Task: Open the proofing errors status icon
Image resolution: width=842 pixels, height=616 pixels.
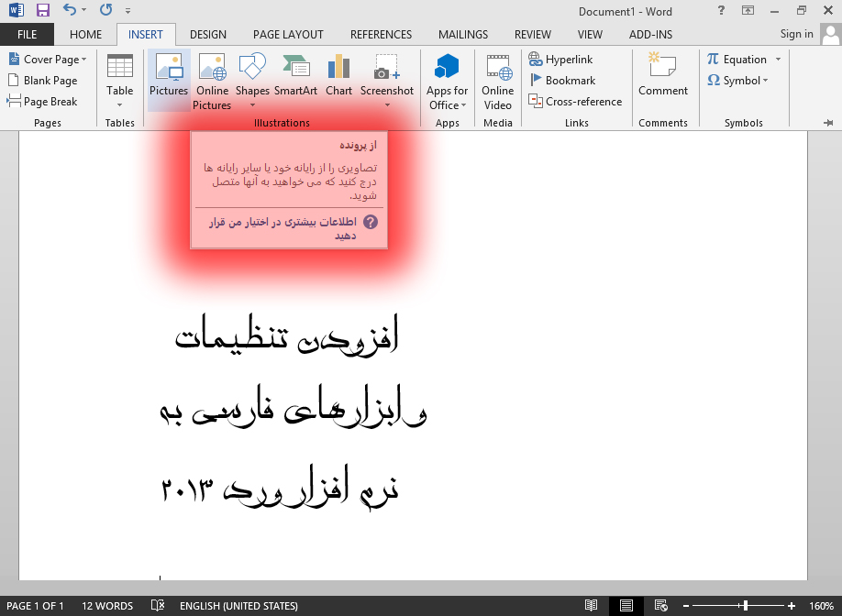Action: tap(158, 606)
